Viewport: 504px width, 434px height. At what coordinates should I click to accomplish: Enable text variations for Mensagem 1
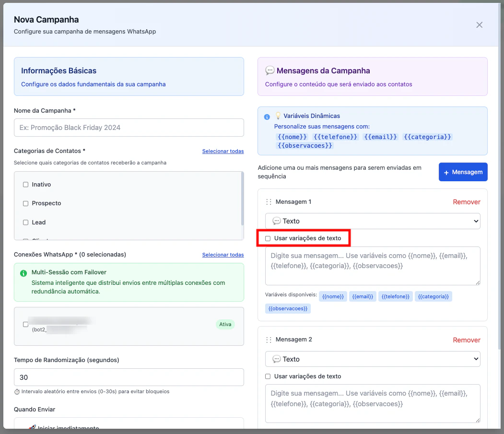pos(268,238)
